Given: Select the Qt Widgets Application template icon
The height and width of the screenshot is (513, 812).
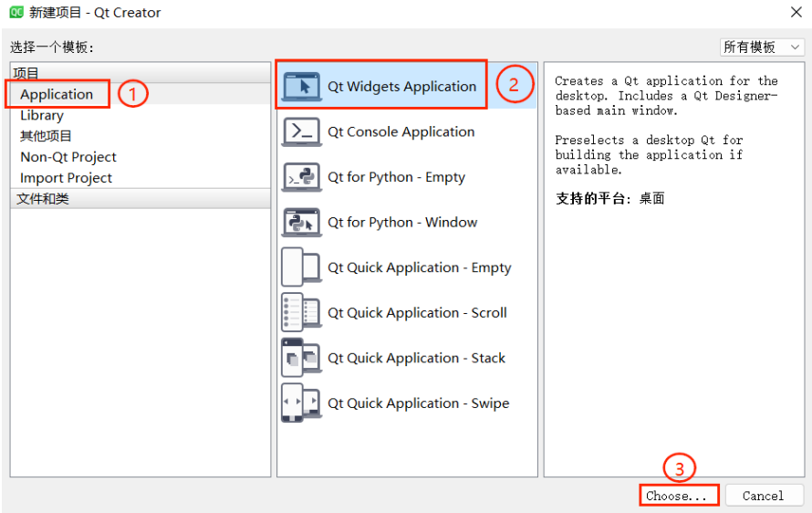Looking at the screenshot, I should pos(301,86).
